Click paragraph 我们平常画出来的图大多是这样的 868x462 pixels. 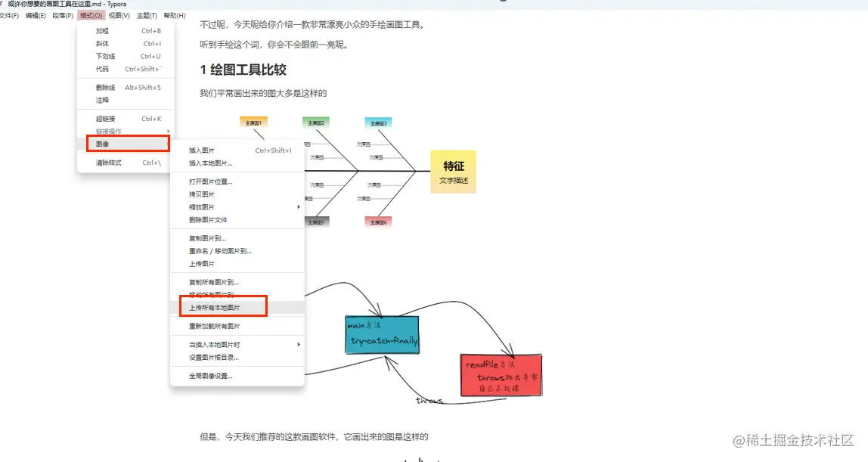pos(263,94)
